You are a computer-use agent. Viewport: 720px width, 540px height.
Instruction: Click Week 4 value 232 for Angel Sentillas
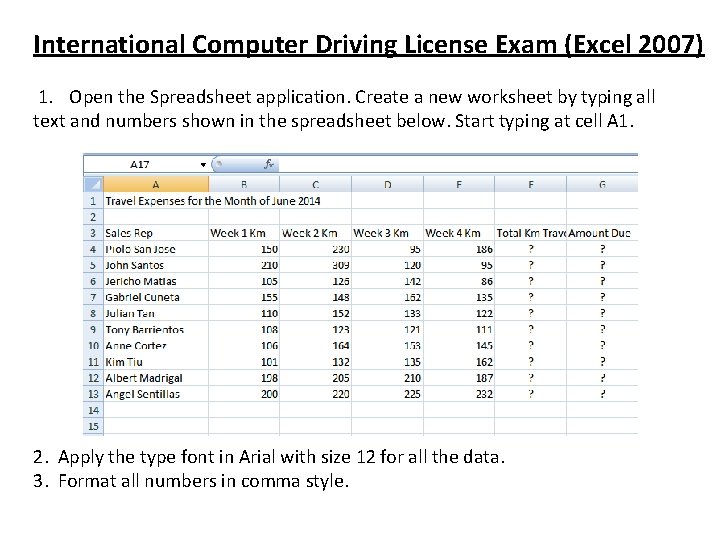click(459, 394)
